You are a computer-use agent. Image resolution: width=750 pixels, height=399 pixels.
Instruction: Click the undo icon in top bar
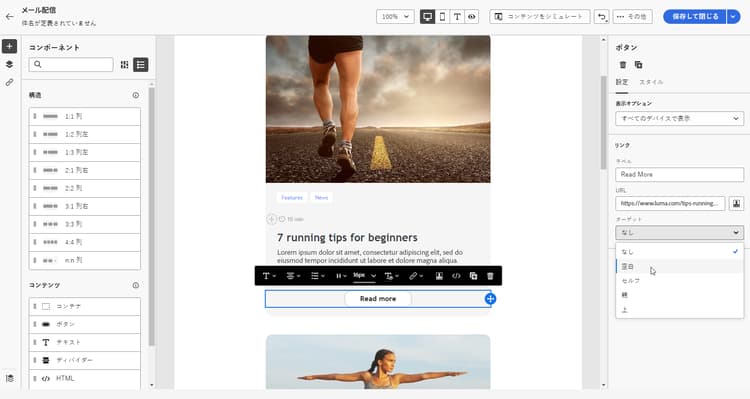pyautogui.click(x=601, y=17)
